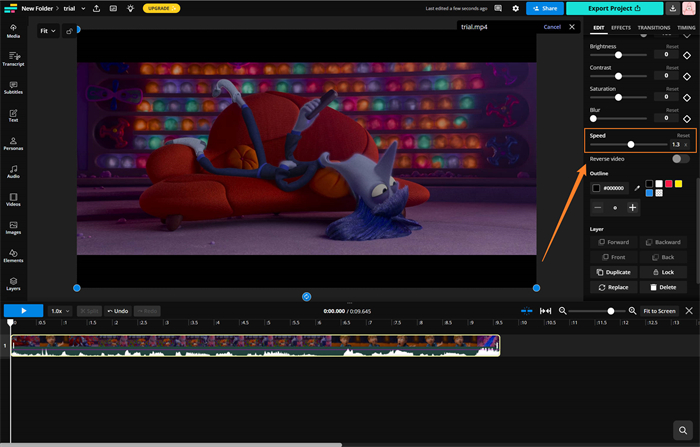700x447 pixels.
Task: Open the Elements panel
Action: tap(14, 257)
